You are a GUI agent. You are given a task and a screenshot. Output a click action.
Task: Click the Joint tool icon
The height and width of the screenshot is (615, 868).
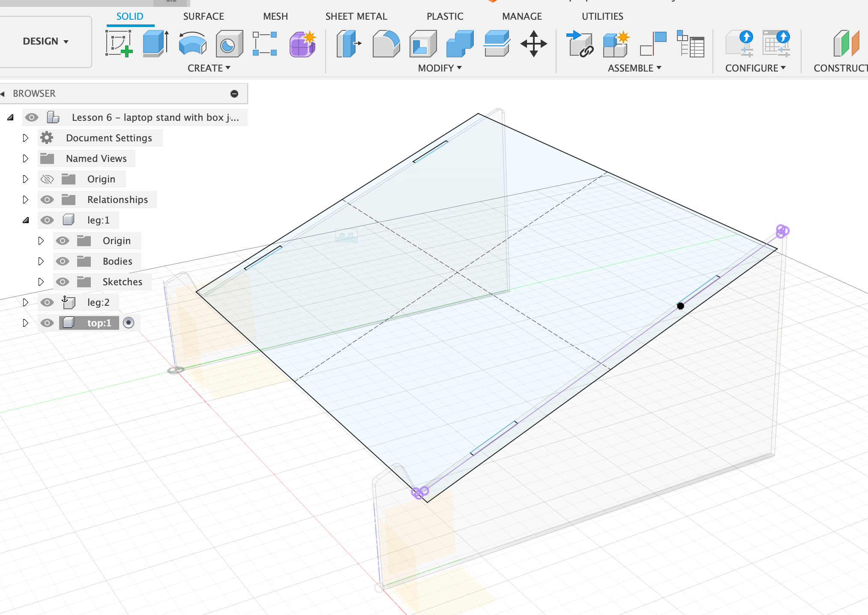point(653,43)
